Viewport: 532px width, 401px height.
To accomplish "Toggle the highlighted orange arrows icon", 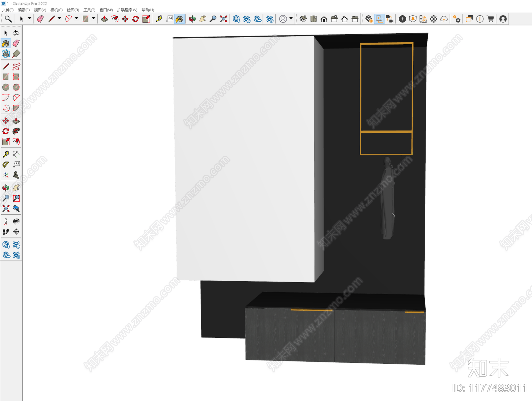I will [x=379, y=19].
